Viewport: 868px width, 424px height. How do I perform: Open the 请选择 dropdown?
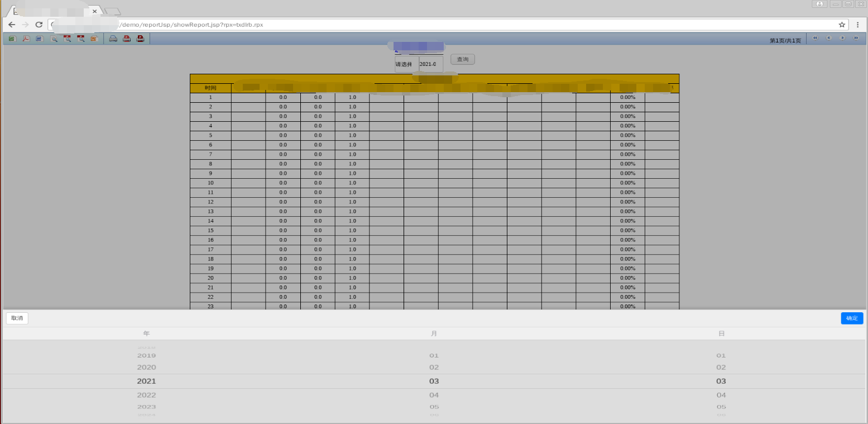tap(407, 64)
